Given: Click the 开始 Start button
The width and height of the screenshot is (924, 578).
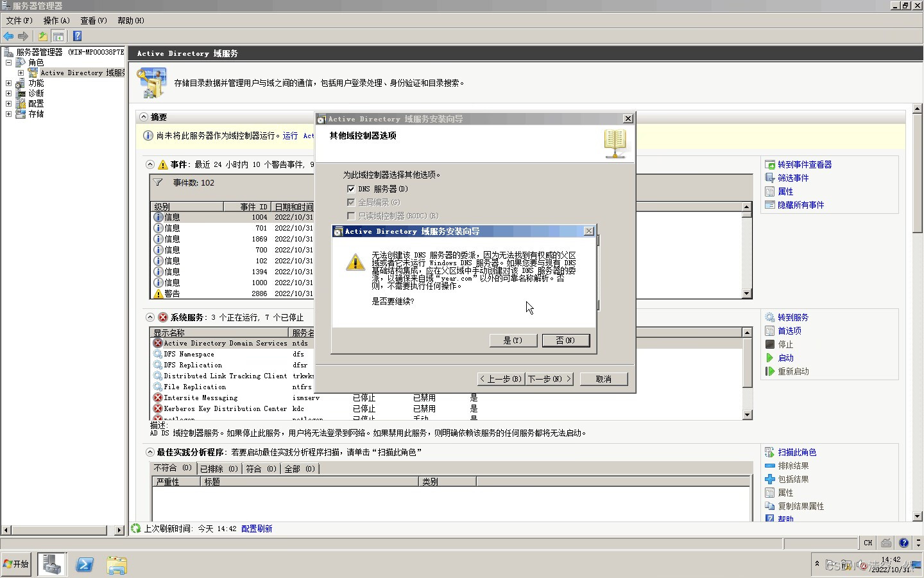Looking at the screenshot, I should (x=16, y=565).
